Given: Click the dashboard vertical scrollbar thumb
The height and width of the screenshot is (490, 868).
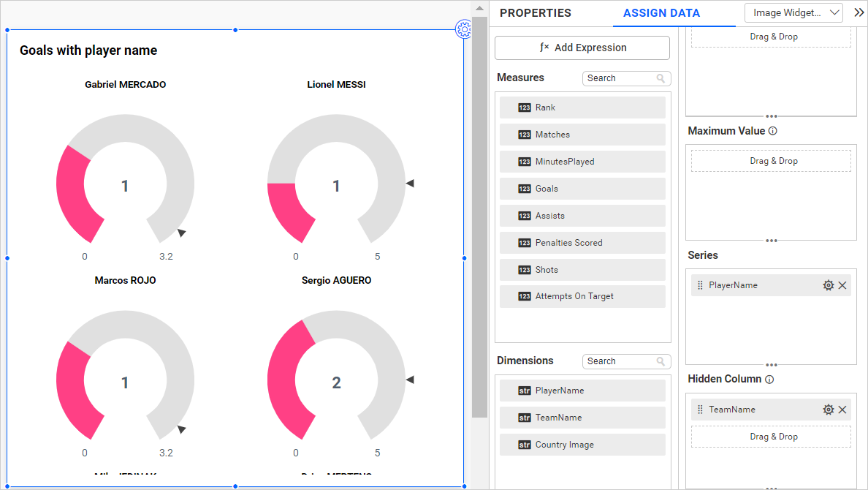Looking at the screenshot, I should (x=479, y=219).
